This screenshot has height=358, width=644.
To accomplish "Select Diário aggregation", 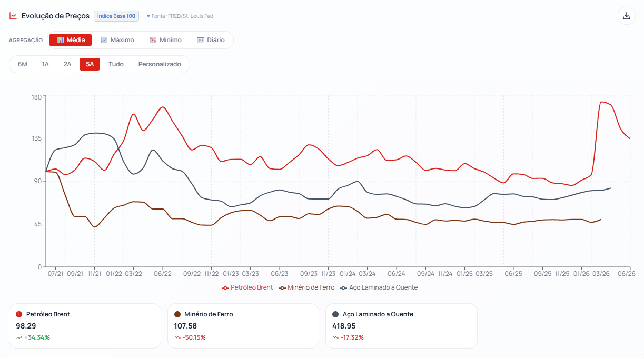I will point(211,40).
